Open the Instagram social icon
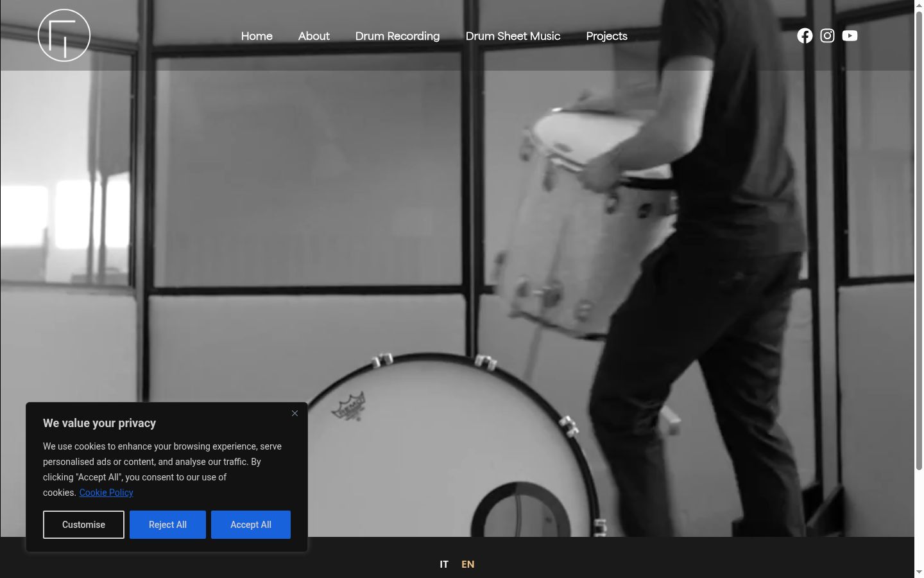 coord(827,36)
